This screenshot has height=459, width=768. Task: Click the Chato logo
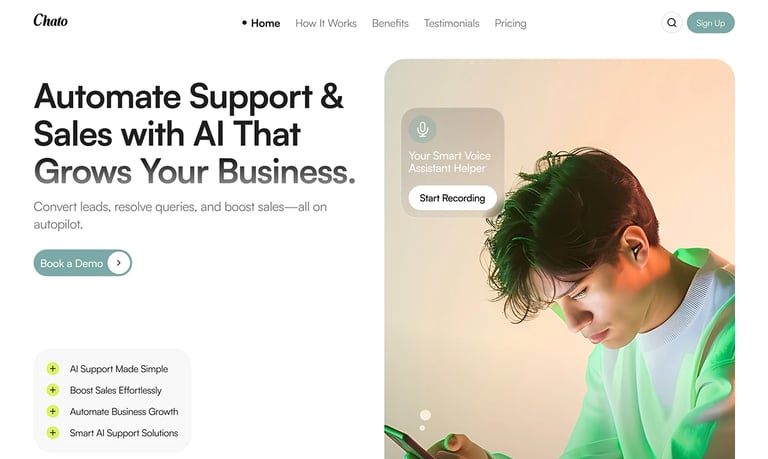50,20
